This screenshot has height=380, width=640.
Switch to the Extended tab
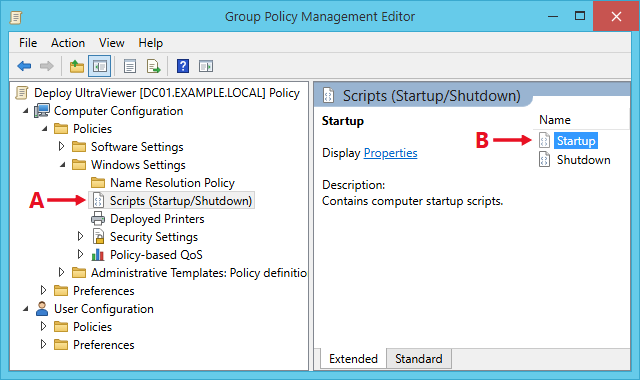point(353,359)
